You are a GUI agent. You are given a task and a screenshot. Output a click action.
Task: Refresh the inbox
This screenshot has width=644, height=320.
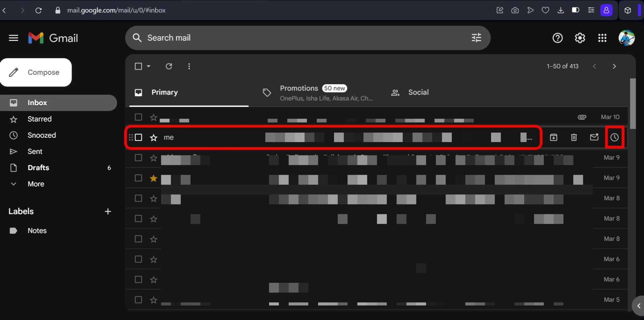[169, 66]
